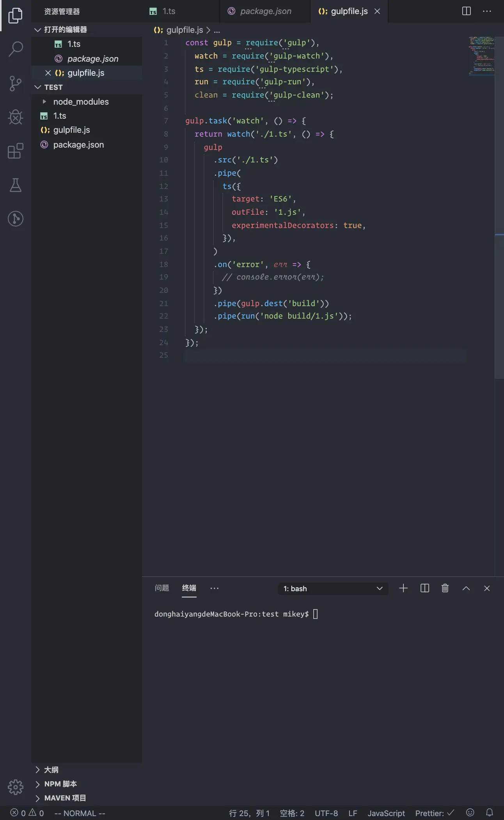Open the feedback smiley in status bar
Viewport: 504px width, 820px height.
coord(470,813)
